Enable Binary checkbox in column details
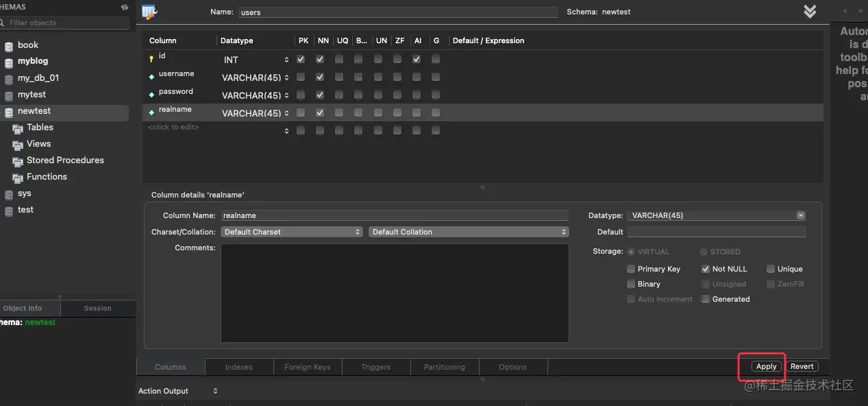 pyautogui.click(x=631, y=284)
